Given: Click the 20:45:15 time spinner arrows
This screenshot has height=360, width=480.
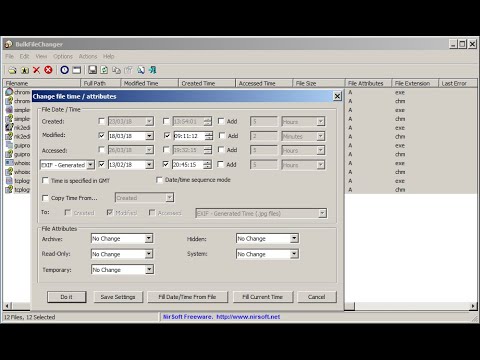Looking at the screenshot, I should coord(207,165).
